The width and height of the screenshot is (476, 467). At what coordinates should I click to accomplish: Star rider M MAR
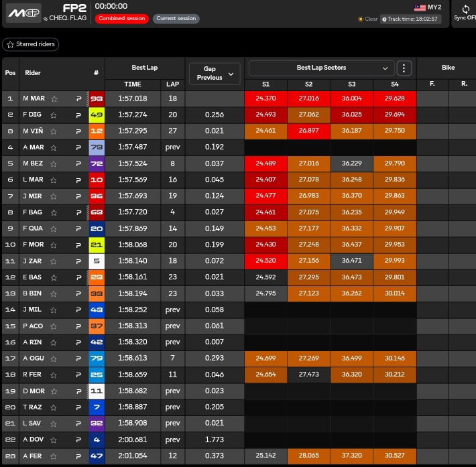tap(54, 98)
